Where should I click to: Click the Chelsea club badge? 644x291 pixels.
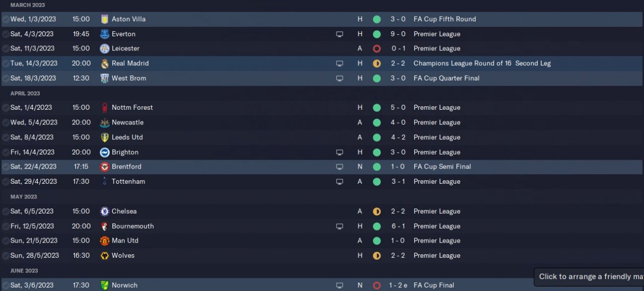click(105, 211)
